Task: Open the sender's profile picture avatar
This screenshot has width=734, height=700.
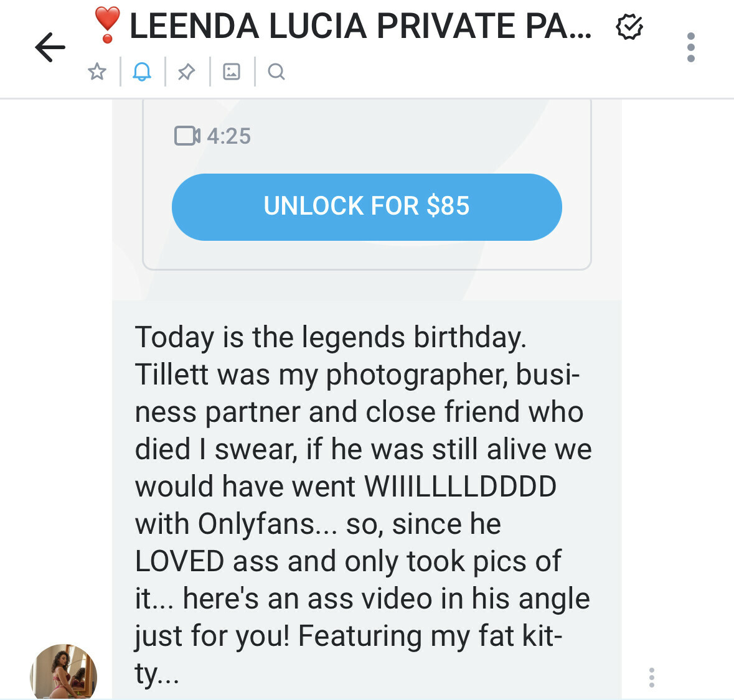Action: (x=64, y=673)
